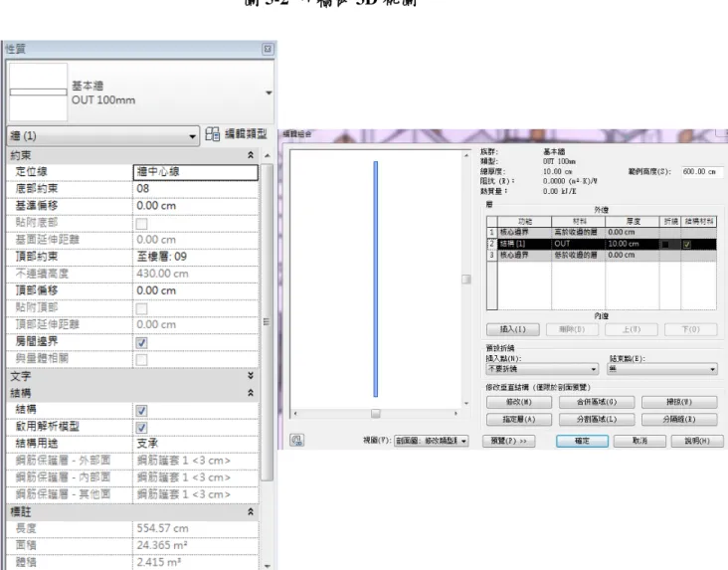Click the 10.00 cm thickness cell
Image resolution: width=728 pixels, height=570 pixels.
633,244
